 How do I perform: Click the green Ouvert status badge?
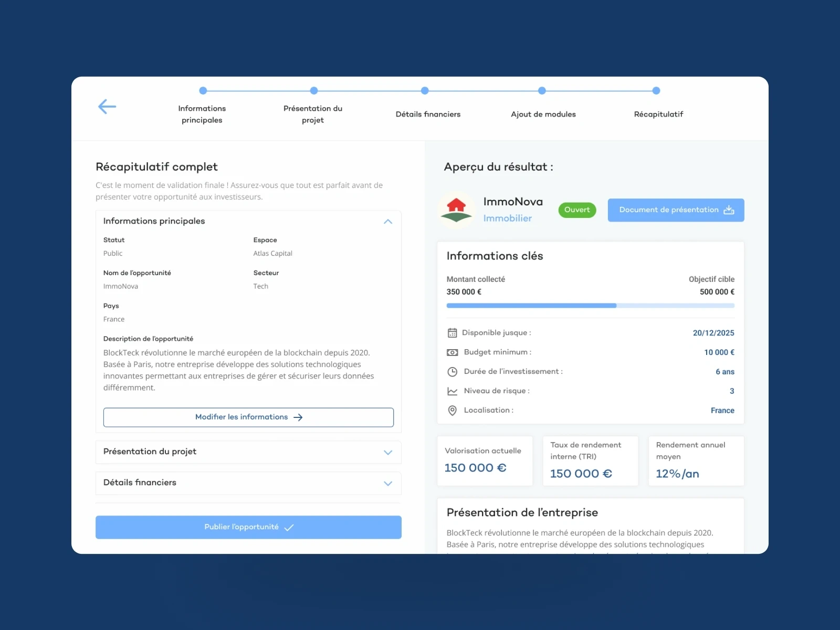[x=576, y=209]
